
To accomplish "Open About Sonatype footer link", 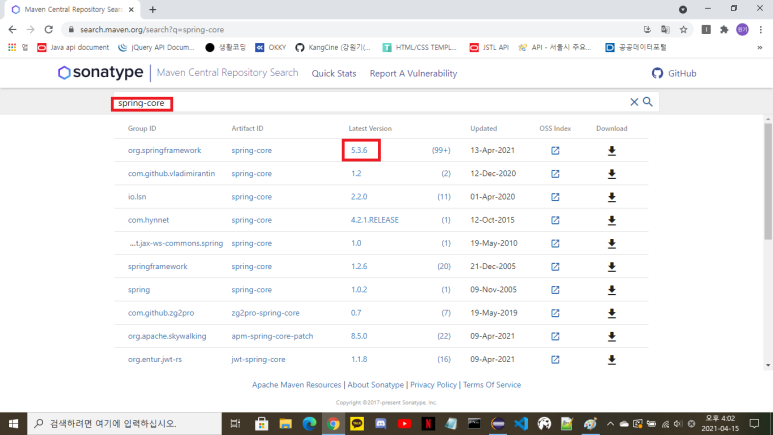I will coord(376,385).
